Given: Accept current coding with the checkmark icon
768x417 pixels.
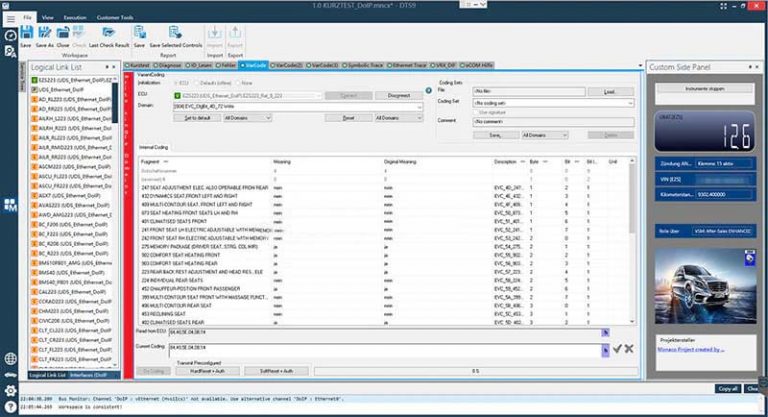Looking at the screenshot, I should click(617, 347).
